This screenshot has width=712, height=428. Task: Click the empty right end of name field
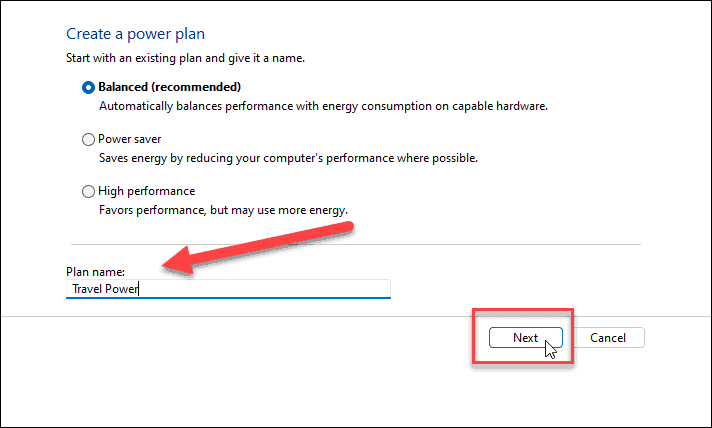pyautogui.click(x=340, y=289)
